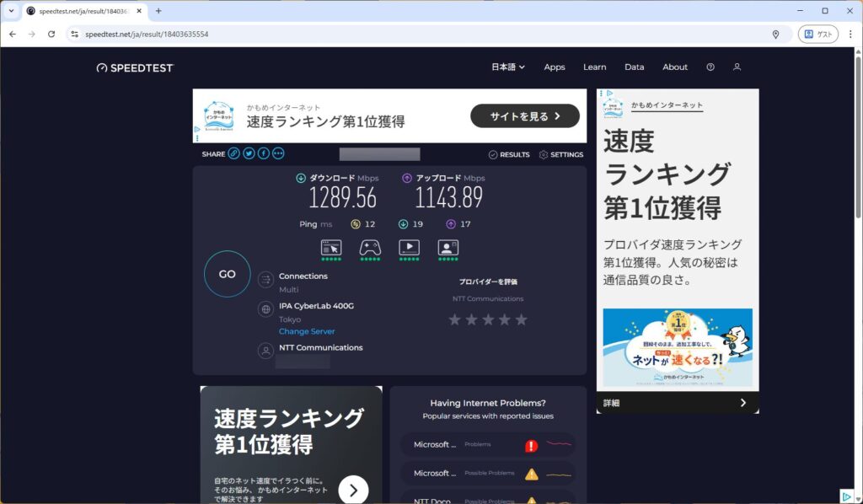Rate the provider with the fifth star
This screenshot has width=863, height=504.
521,320
